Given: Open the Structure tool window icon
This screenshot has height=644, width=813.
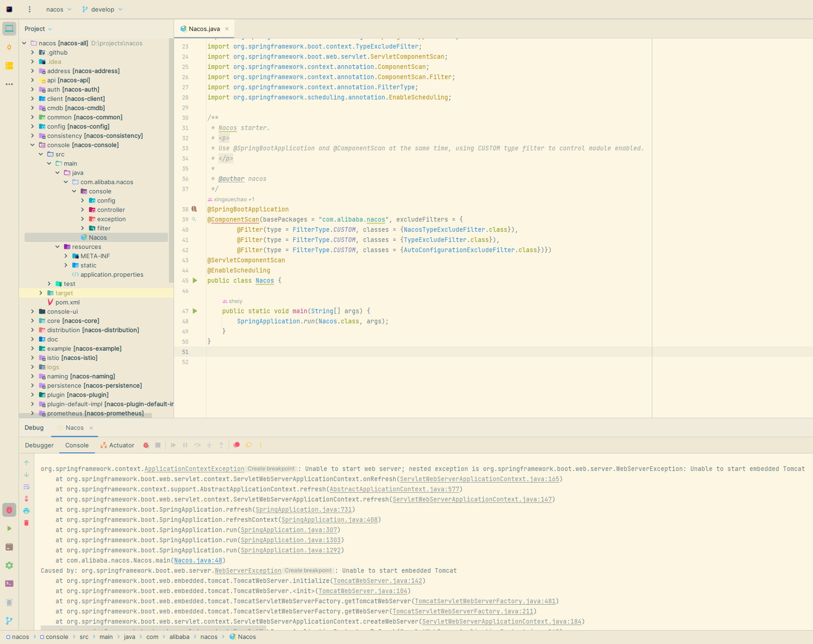Looking at the screenshot, I should click(9, 66).
